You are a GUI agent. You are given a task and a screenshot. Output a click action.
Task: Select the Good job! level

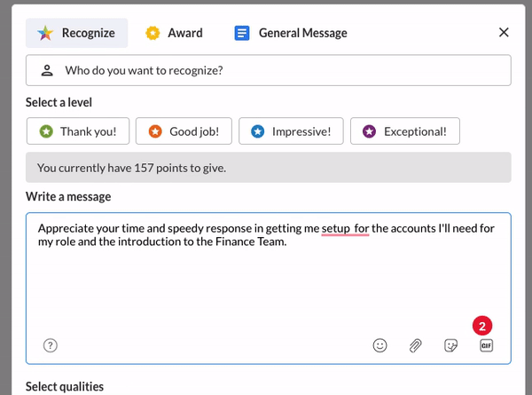point(184,131)
